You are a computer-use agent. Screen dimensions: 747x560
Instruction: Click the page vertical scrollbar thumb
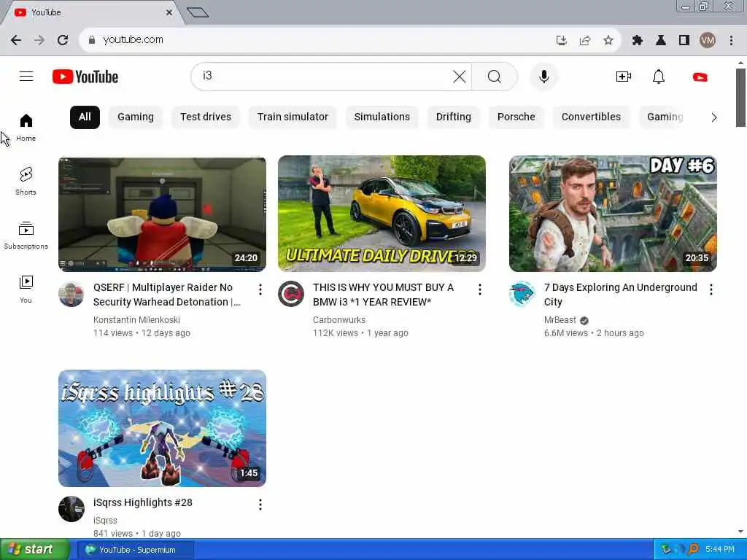[x=740, y=98]
